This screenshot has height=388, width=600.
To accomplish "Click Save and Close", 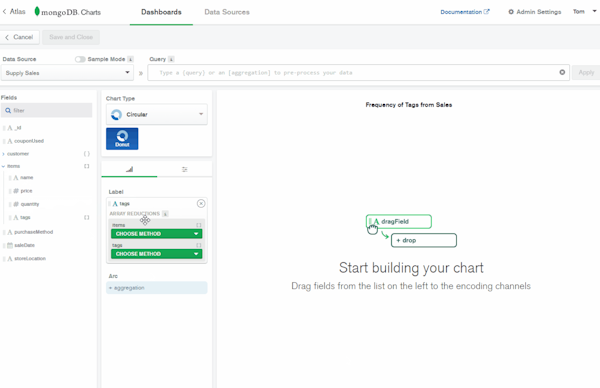I will pos(71,37).
